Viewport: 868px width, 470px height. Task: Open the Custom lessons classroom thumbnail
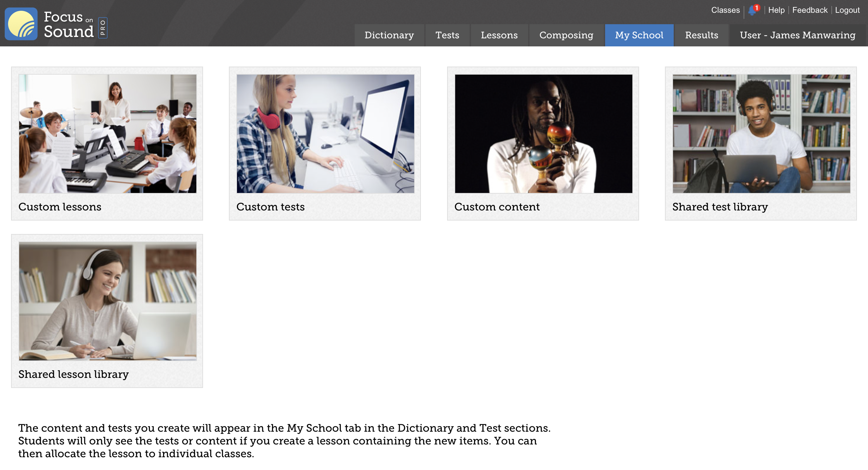click(x=108, y=134)
